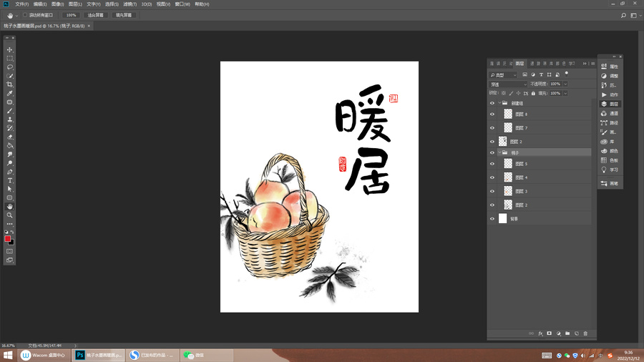644x362 pixels.
Task: Click the 填充屏幕 button
Action: click(x=124, y=15)
